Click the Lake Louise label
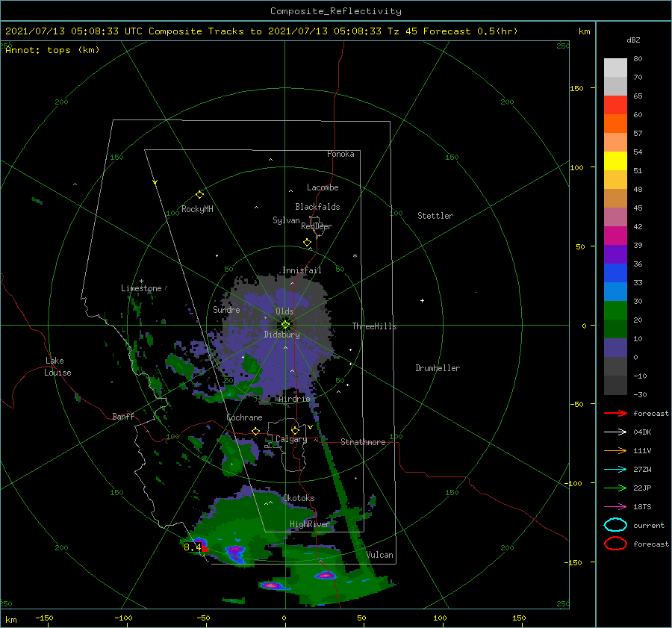The image size is (672, 628). tap(57, 367)
